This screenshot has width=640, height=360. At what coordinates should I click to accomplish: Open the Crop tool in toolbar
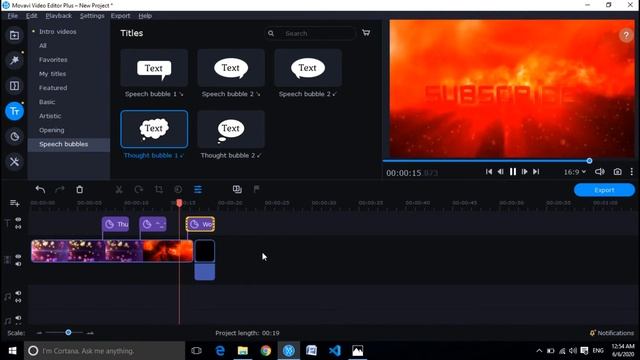point(158,189)
